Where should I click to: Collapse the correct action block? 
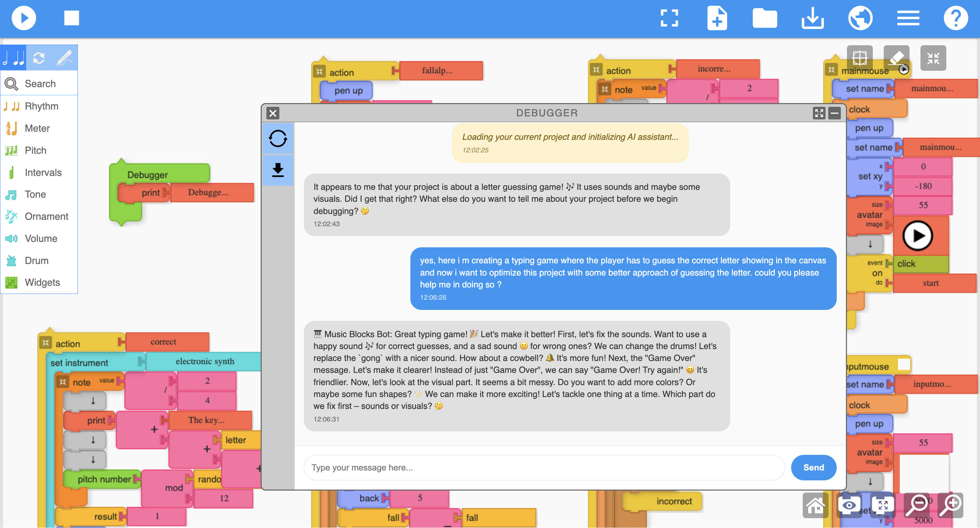pos(46,343)
